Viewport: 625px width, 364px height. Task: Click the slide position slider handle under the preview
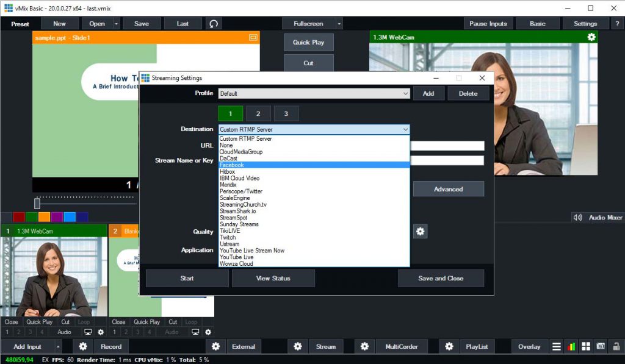37,204
